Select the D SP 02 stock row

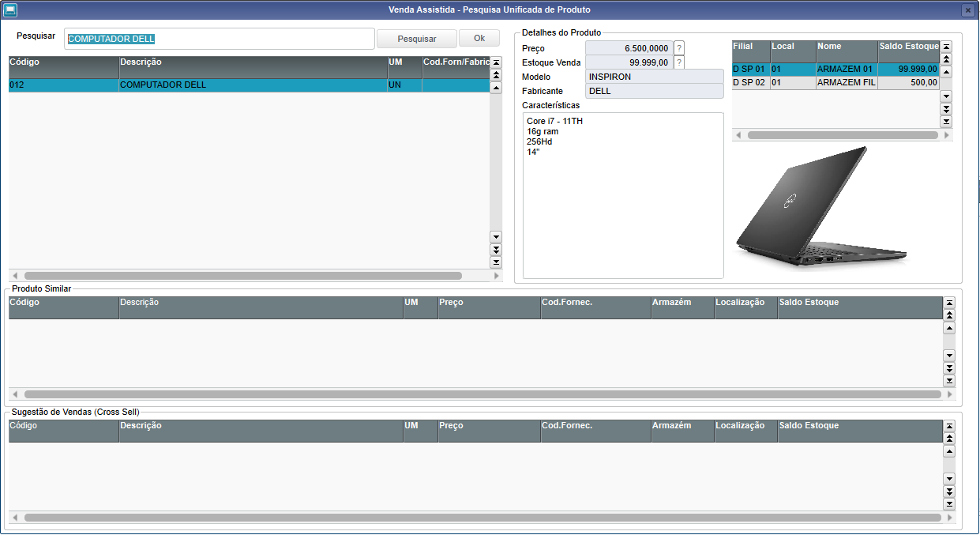(x=836, y=82)
